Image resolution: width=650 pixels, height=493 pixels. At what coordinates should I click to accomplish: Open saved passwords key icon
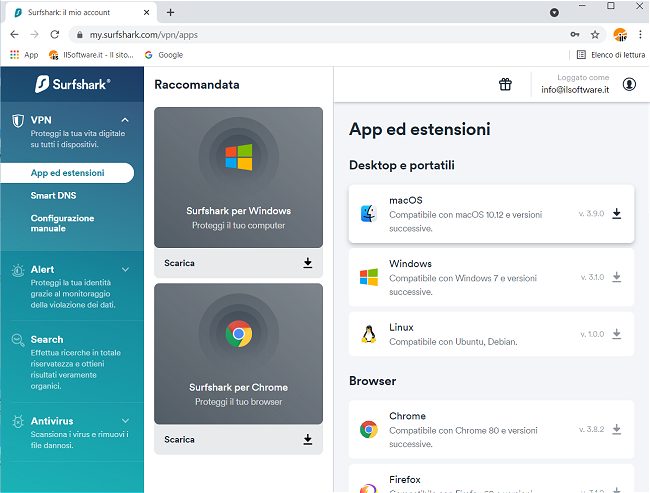575,34
